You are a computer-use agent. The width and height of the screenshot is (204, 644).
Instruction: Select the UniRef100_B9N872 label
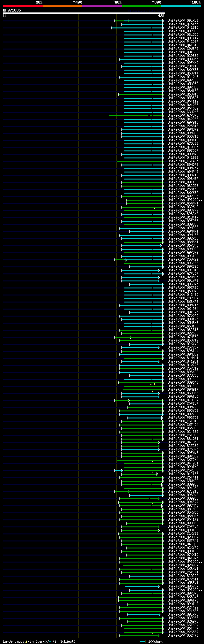click(x=183, y=129)
